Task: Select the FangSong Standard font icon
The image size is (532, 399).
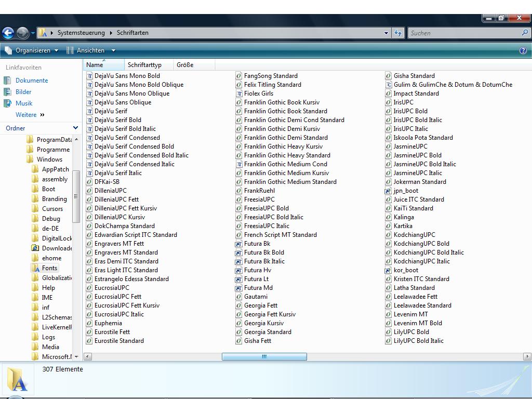Action: point(239,76)
